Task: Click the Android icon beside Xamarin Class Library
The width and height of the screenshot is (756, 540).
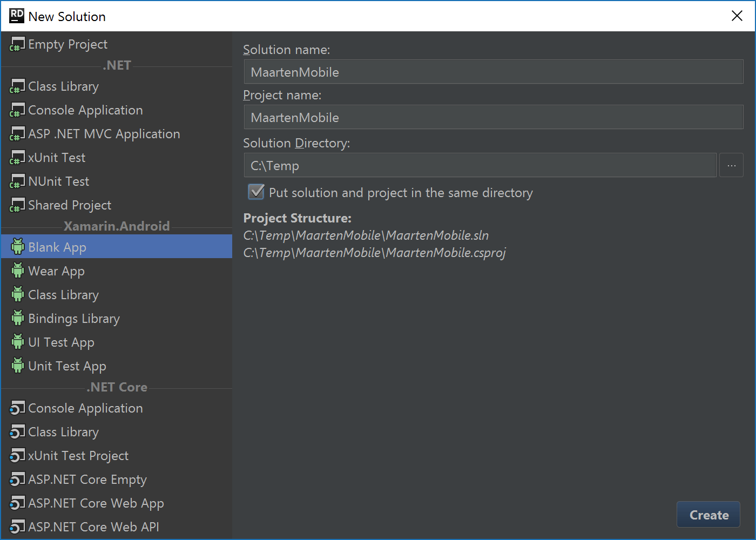Action: [18, 294]
